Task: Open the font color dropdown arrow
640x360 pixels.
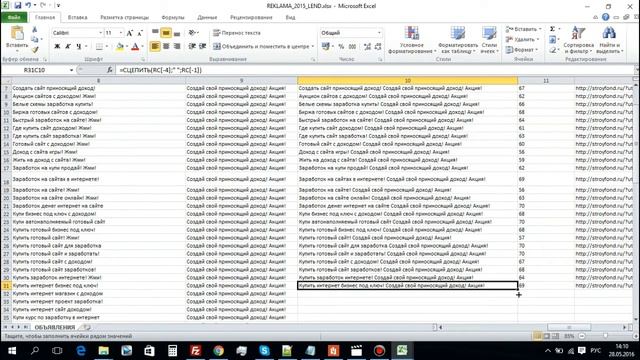Action: pos(142,47)
